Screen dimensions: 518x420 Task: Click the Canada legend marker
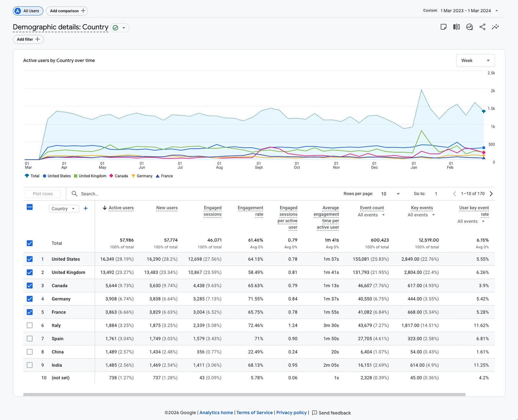coord(111,176)
